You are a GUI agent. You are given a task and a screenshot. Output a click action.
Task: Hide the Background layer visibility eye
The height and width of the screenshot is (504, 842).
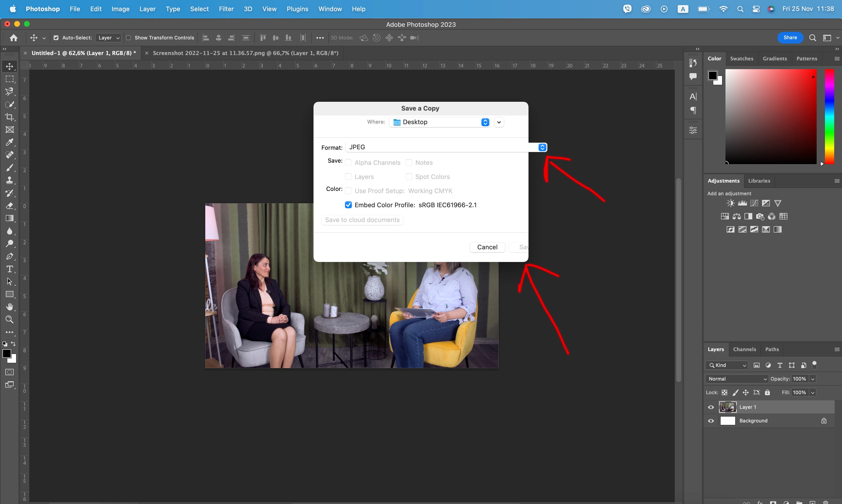tap(711, 421)
